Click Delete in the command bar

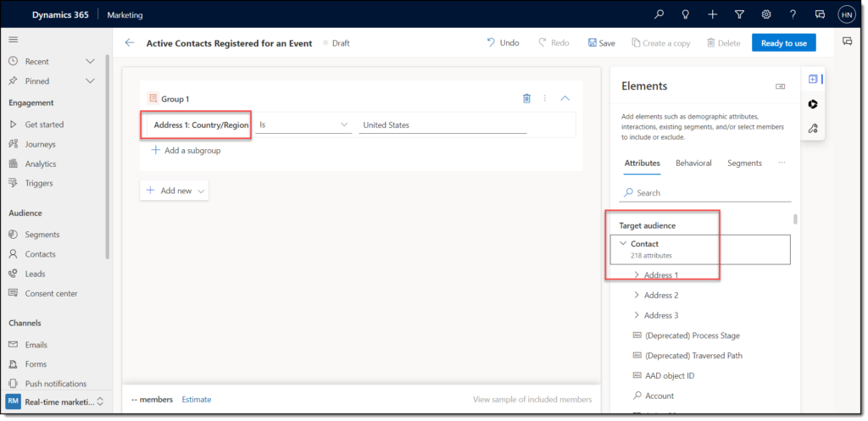tap(724, 43)
